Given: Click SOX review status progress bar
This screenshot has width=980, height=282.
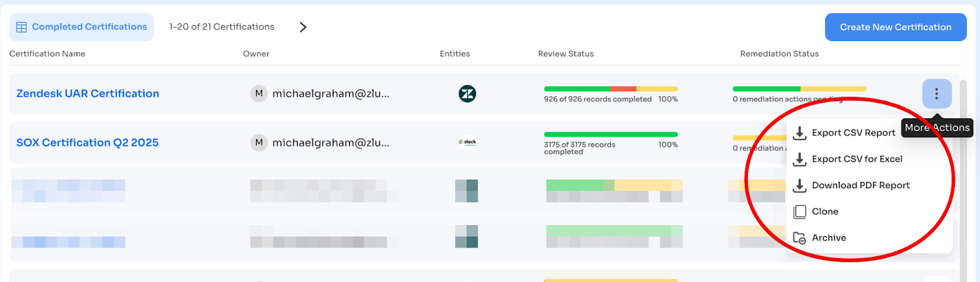Looking at the screenshot, I should tap(611, 134).
